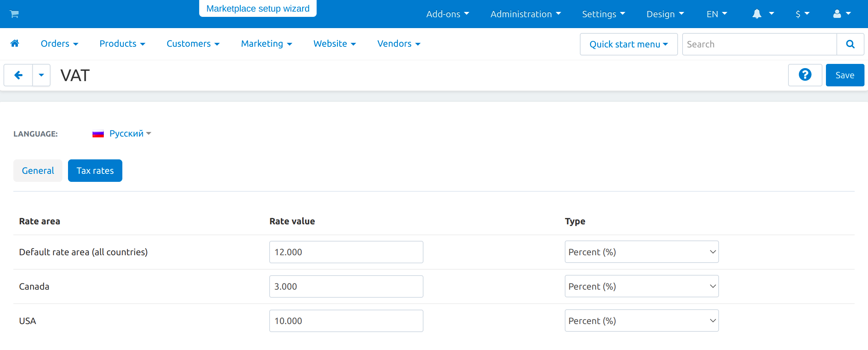Go to the dashboard home icon
The height and width of the screenshot is (350, 868).
[15, 44]
